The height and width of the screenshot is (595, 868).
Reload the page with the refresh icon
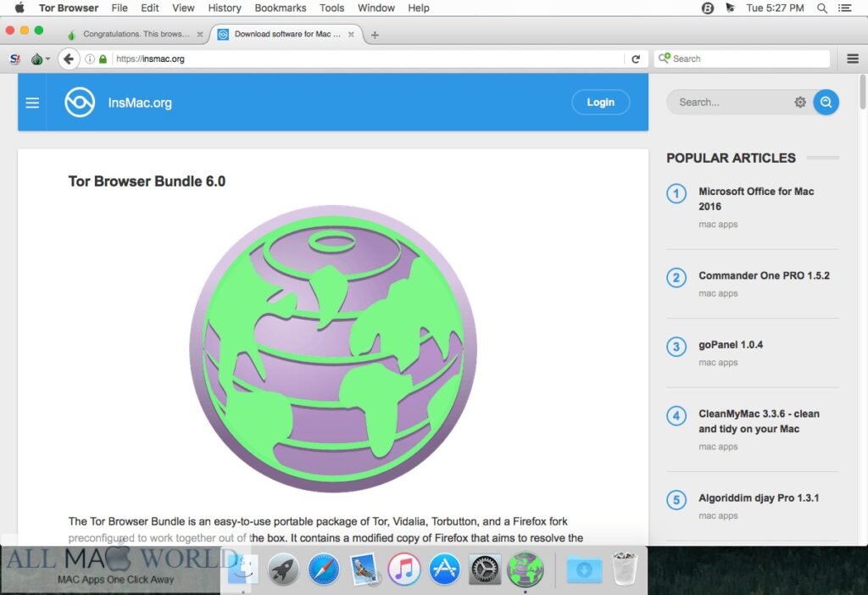click(636, 58)
